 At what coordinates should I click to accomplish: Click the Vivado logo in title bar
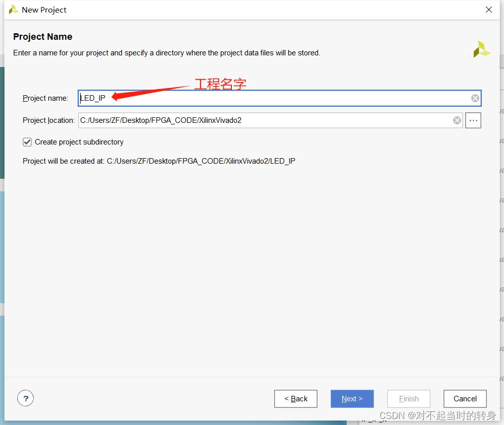[13, 10]
